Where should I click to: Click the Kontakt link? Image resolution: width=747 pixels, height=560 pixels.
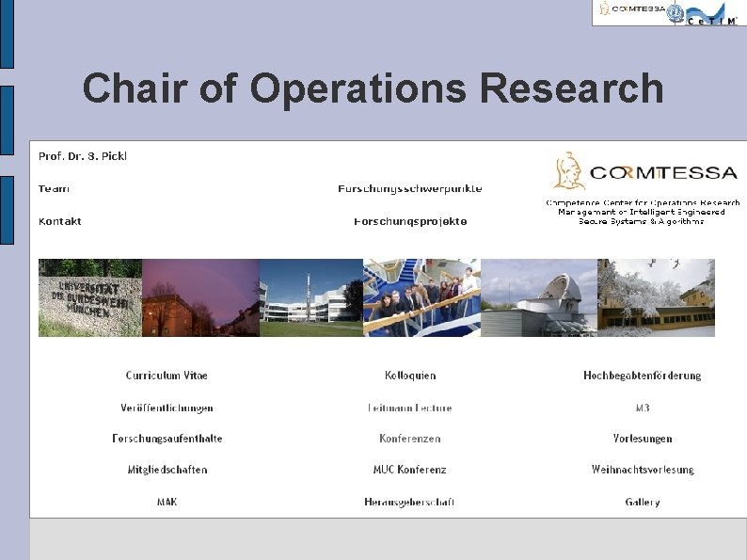(60, 221)
